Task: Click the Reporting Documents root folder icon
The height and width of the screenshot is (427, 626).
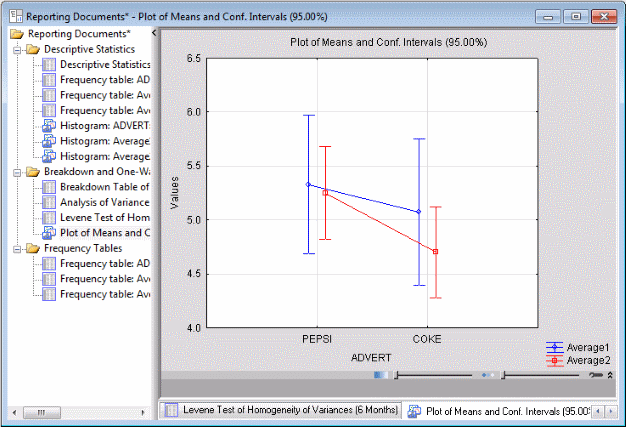Action: (x=17, y=34)
